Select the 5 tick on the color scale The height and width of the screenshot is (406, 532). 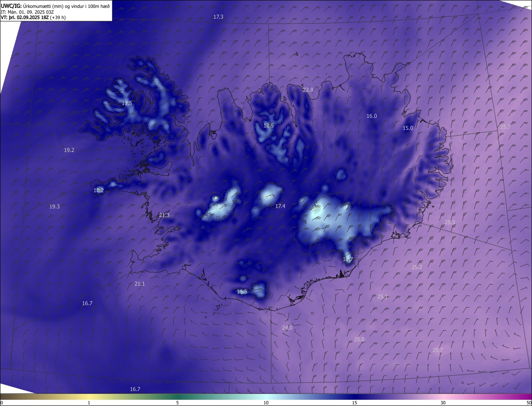(x=177, y=403)
